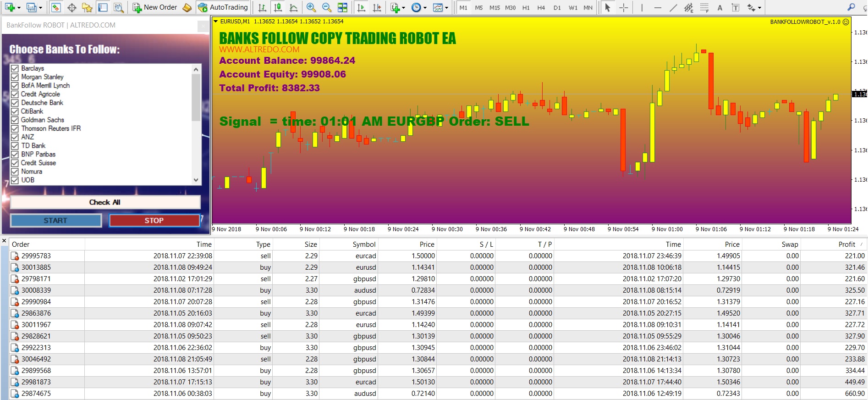The image size is (868, 400).
Task: Expand the EURUSD,M1 chart title triangle
Action: pyautogui.click(x=216, y=22)
